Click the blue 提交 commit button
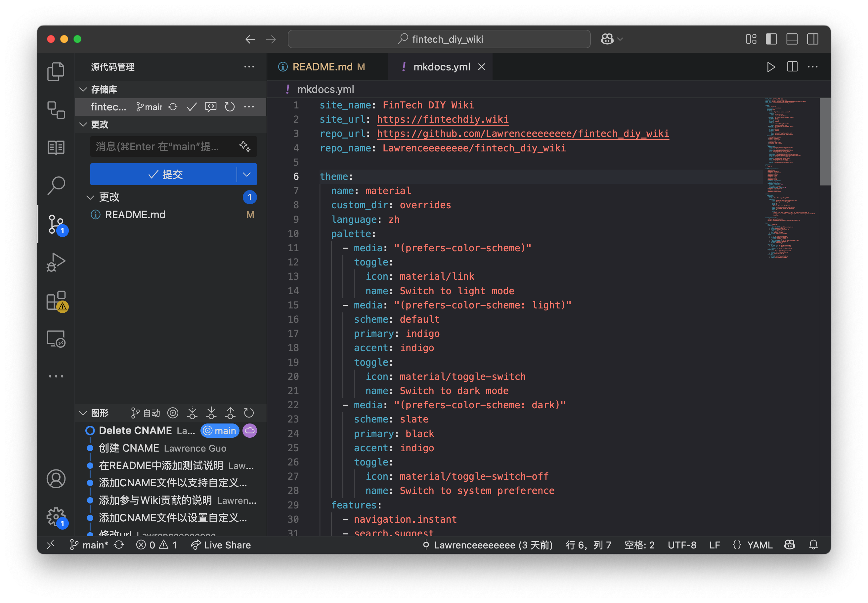The height and width of the screenshot is (603, 868). tap(163, 174)
